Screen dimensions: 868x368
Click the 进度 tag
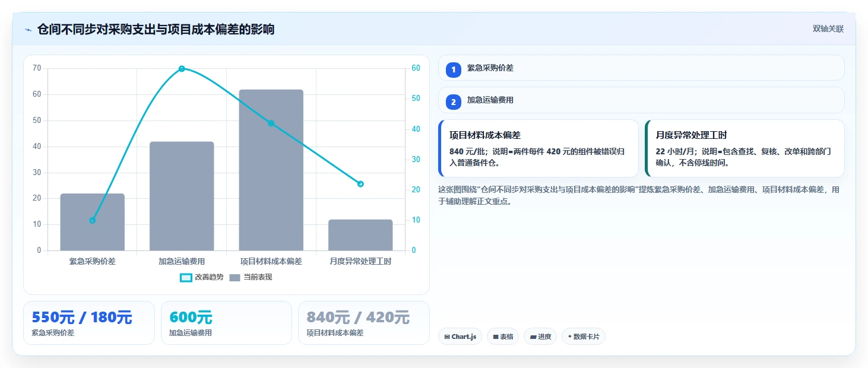click(x=540, y=337)
